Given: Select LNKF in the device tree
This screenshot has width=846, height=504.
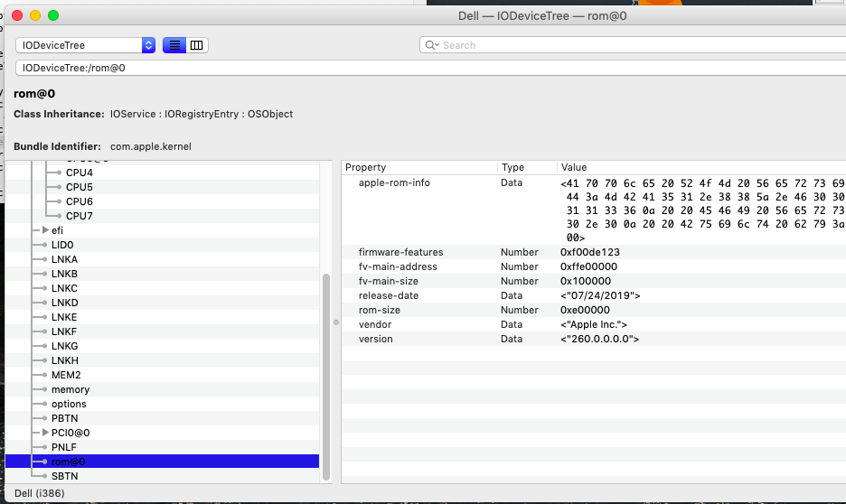Looking at the screenshot, I should 64,331.
